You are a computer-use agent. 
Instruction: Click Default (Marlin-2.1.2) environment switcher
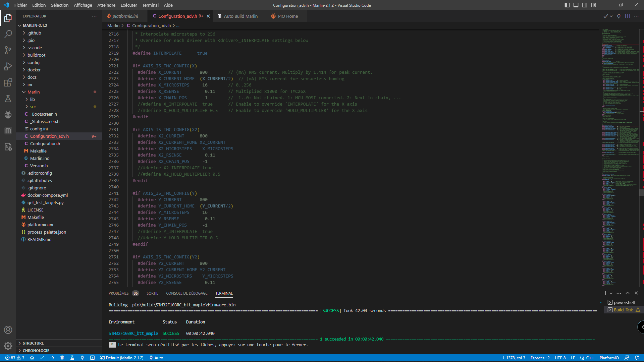pos(122,358)
